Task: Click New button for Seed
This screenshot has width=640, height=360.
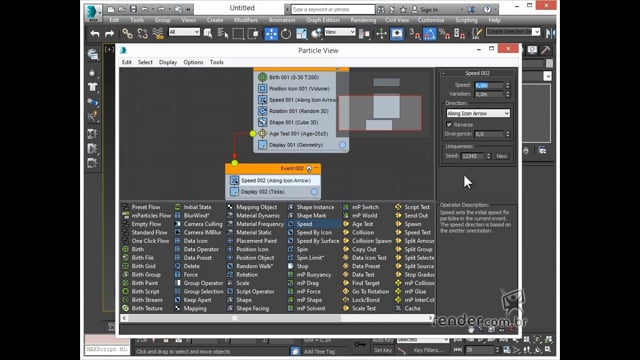Action: (x=502, y=156)
